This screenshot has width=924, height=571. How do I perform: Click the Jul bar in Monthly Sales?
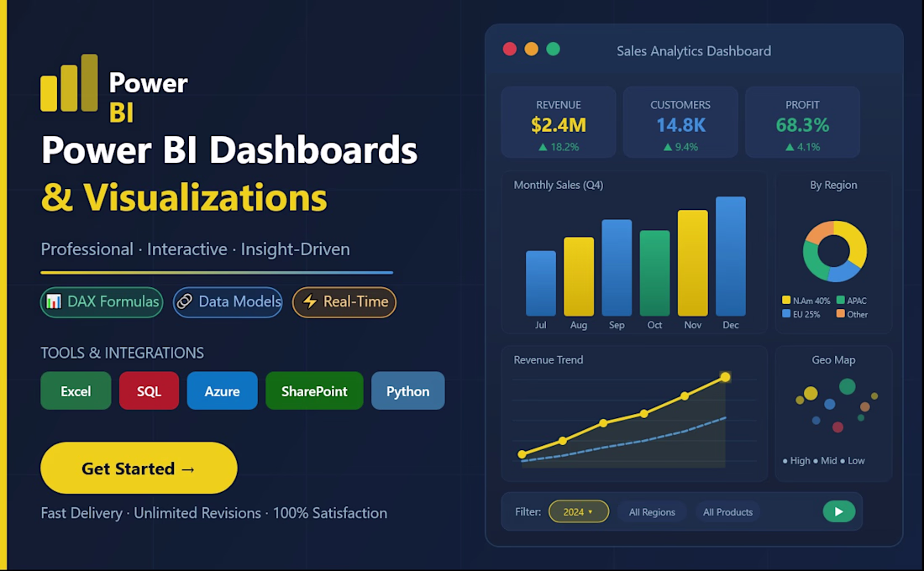coord(540,284)
